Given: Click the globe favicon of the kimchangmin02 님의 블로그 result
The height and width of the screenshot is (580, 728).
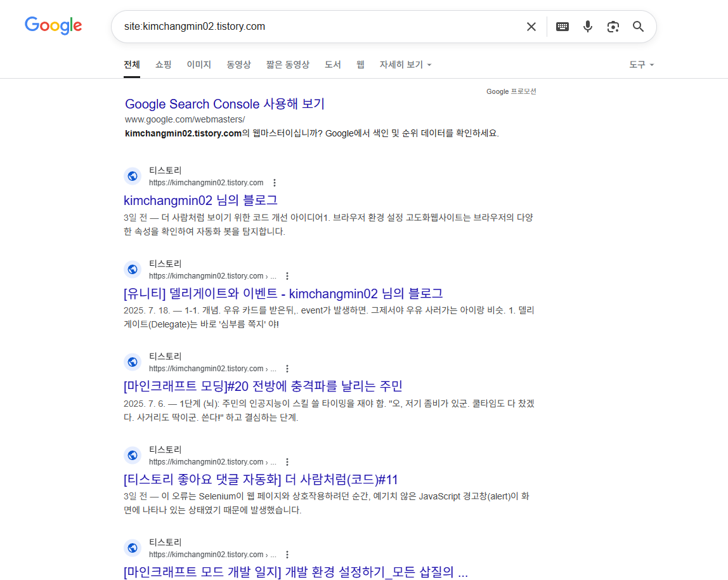Looking at the screenshot, I should (133, 176).
